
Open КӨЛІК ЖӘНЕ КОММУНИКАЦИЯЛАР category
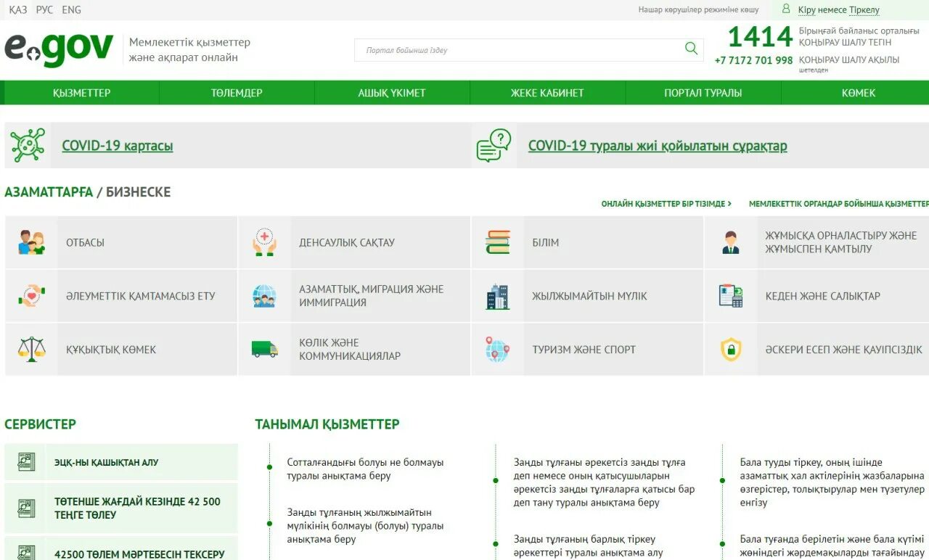pyautogui.click(x=354, y=350)
